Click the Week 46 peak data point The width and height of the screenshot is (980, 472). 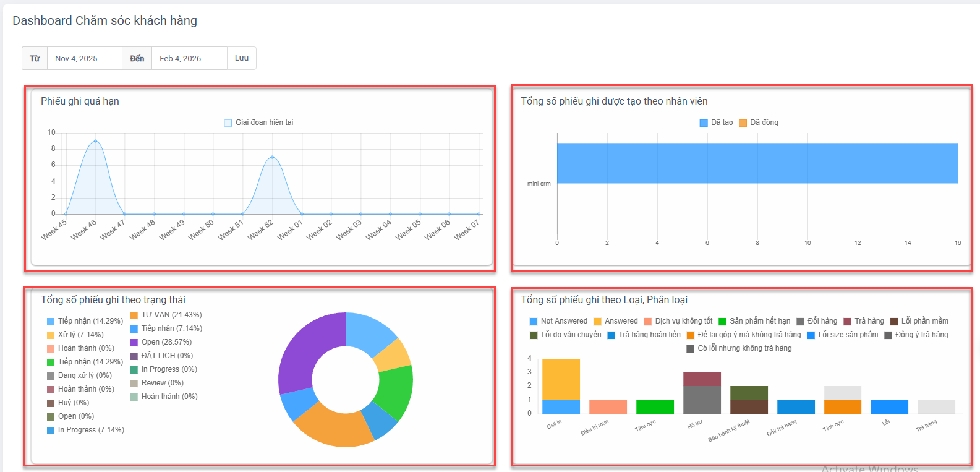pos(95,141)
